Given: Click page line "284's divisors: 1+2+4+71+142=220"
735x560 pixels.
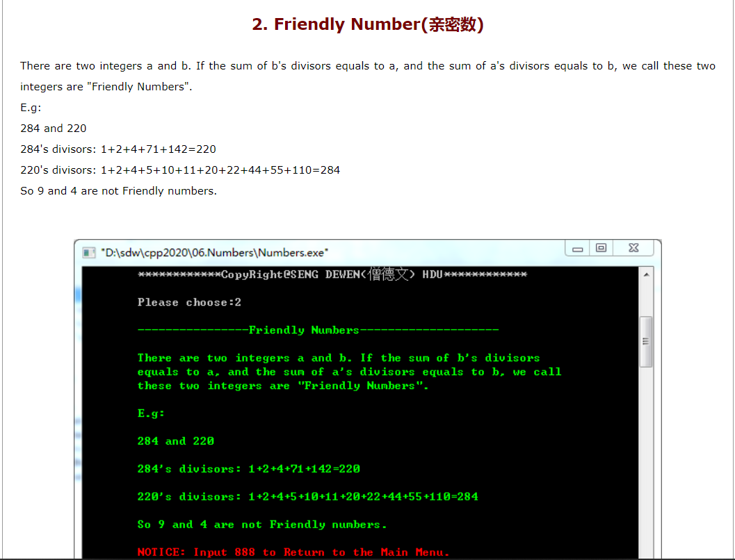Looking at the screenshot, I should (118, 149).
